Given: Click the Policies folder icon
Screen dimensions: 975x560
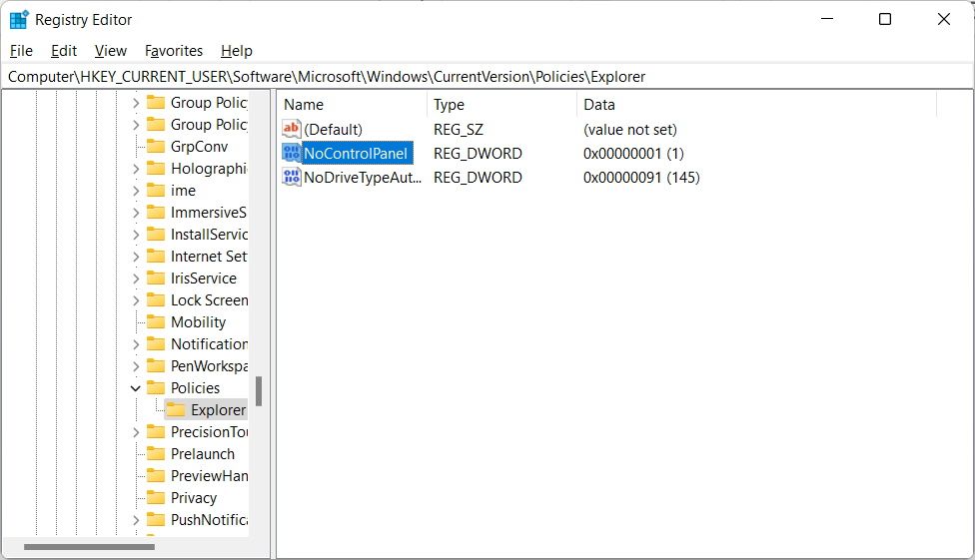Looking at the screenshot, I should click(156, 388).
